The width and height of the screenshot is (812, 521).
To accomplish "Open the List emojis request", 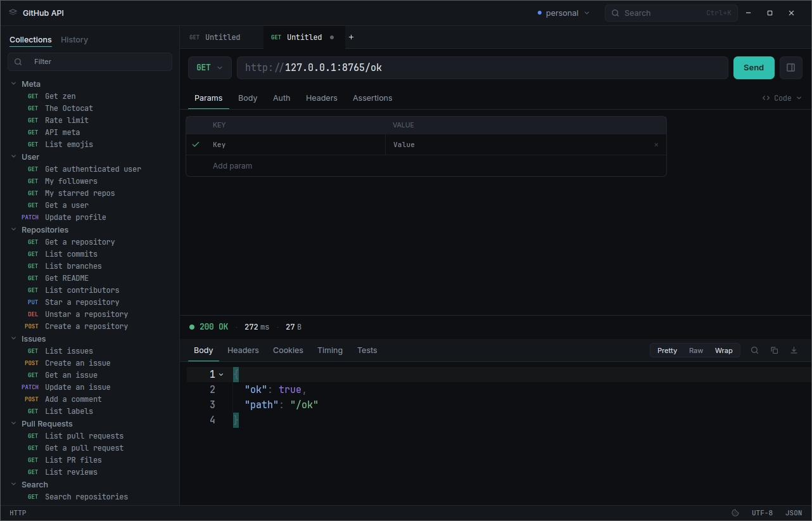I will click(69, 145).
